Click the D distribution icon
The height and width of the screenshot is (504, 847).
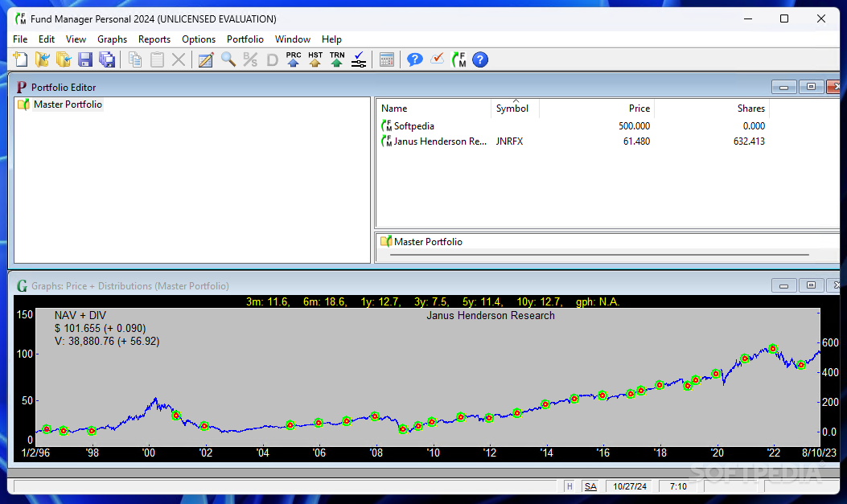tap(272, 59)
